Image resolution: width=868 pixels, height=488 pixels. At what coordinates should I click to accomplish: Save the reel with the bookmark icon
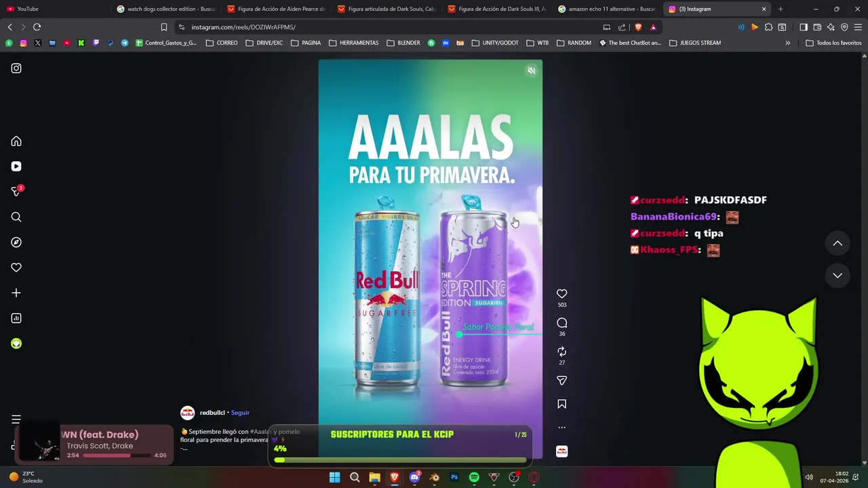click(x=561, y=404)
